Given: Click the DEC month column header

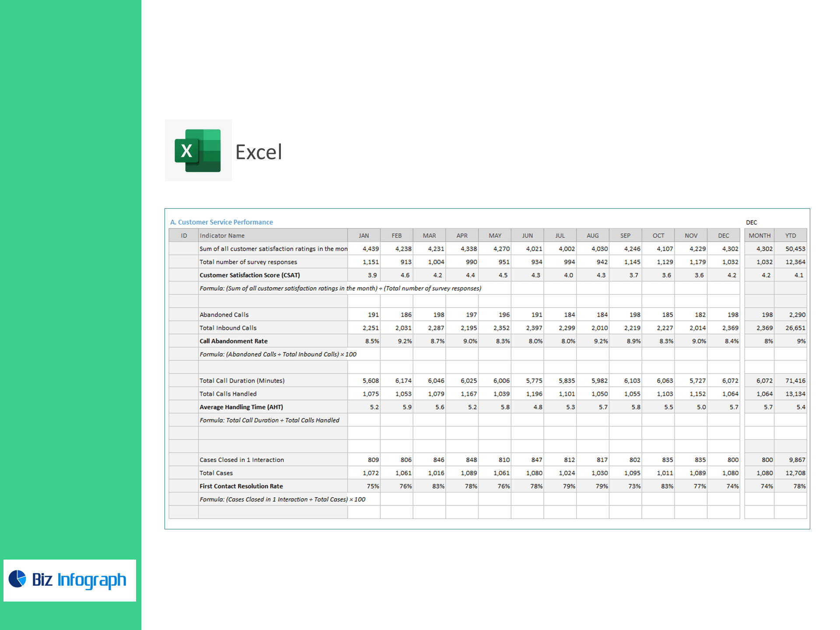Looking at the screenshot, I should [x=723, y=235].
